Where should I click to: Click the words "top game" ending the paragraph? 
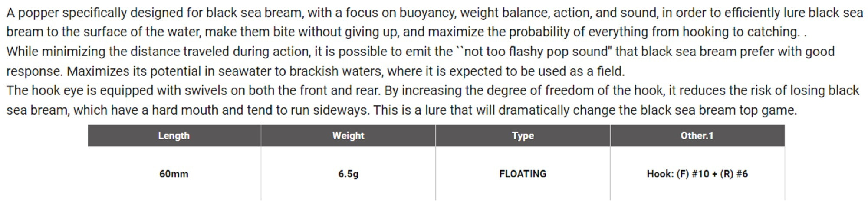[768, 110]
